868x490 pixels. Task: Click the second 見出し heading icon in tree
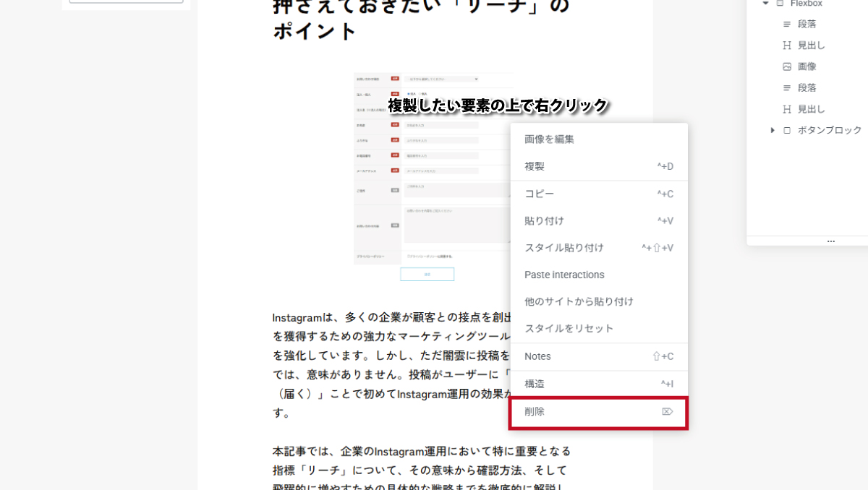click(787, 109)
